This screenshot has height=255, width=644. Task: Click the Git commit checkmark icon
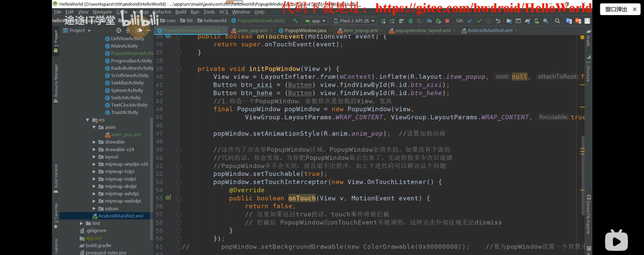pyautogui.click(x=479, y=21)
